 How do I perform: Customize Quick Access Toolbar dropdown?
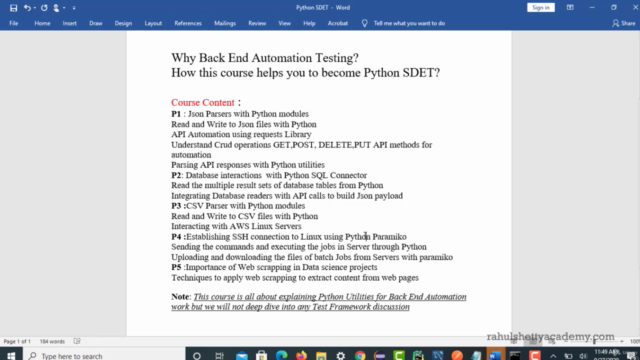(74, 8)
